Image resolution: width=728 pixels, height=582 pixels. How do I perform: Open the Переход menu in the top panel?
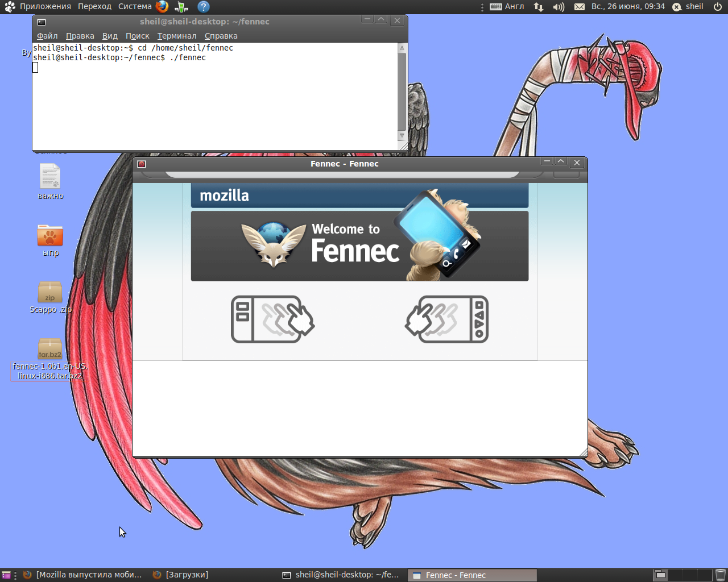[94, 7]
